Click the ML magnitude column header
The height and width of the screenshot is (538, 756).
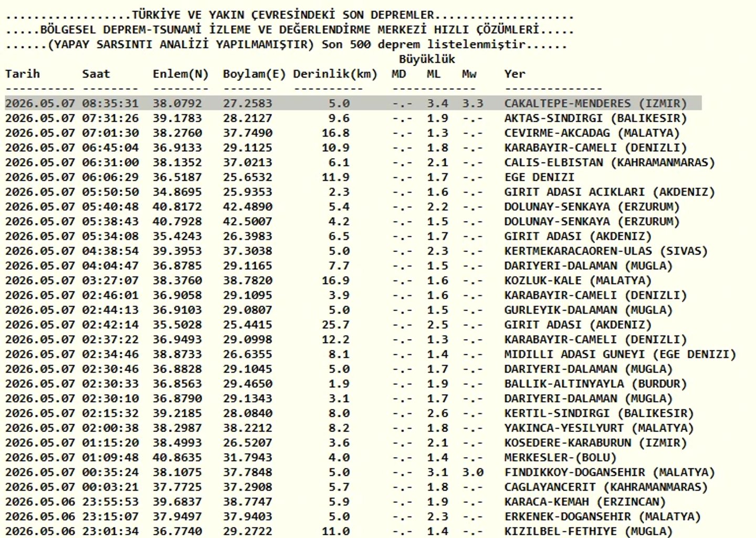coord(434,73)
